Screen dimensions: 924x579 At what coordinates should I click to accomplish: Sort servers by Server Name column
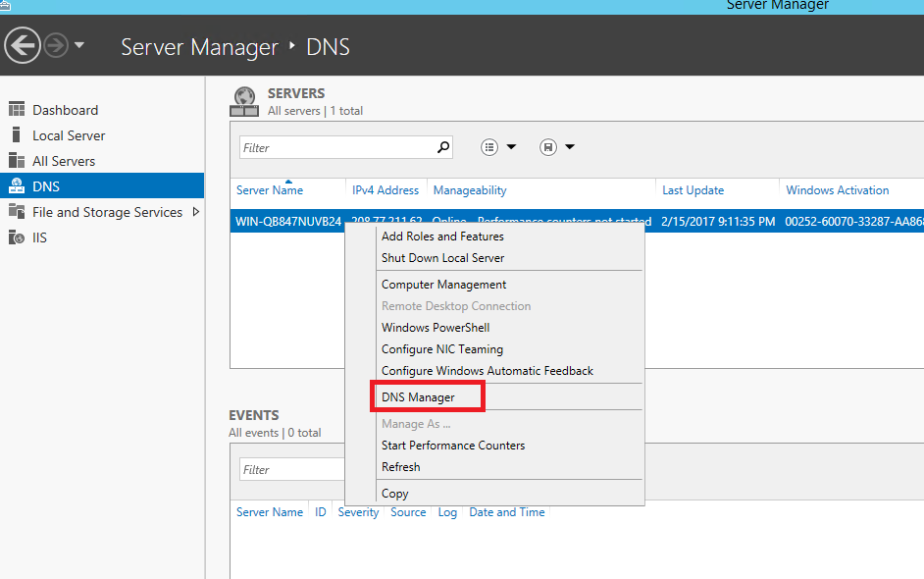(270, 190)
